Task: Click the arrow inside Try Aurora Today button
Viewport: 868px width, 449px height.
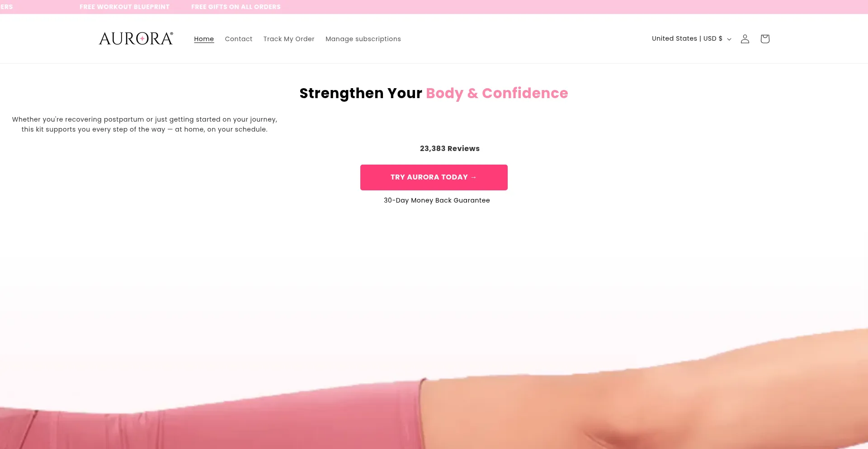Action: (x=474, y=177)
